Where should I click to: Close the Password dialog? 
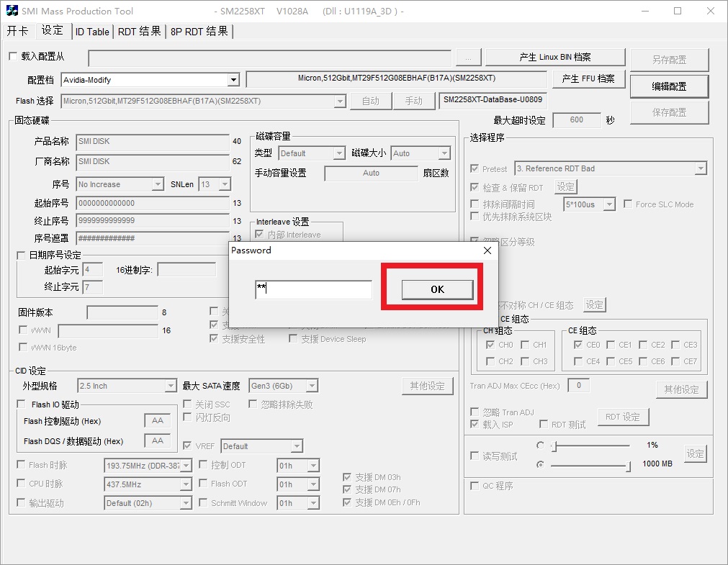(x=487, y=250)
